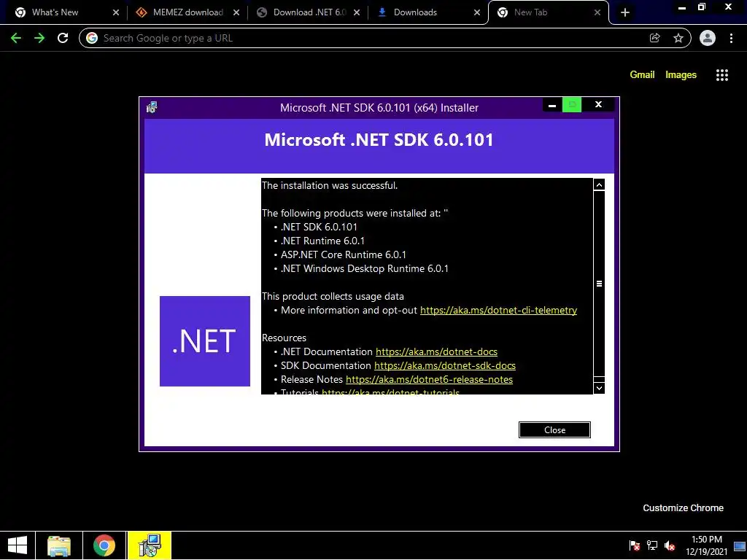This screenshot has width=747, height=560.
Task: Click the share page icon in address bar
Action: pyautogui.click(x=654, y=38)
